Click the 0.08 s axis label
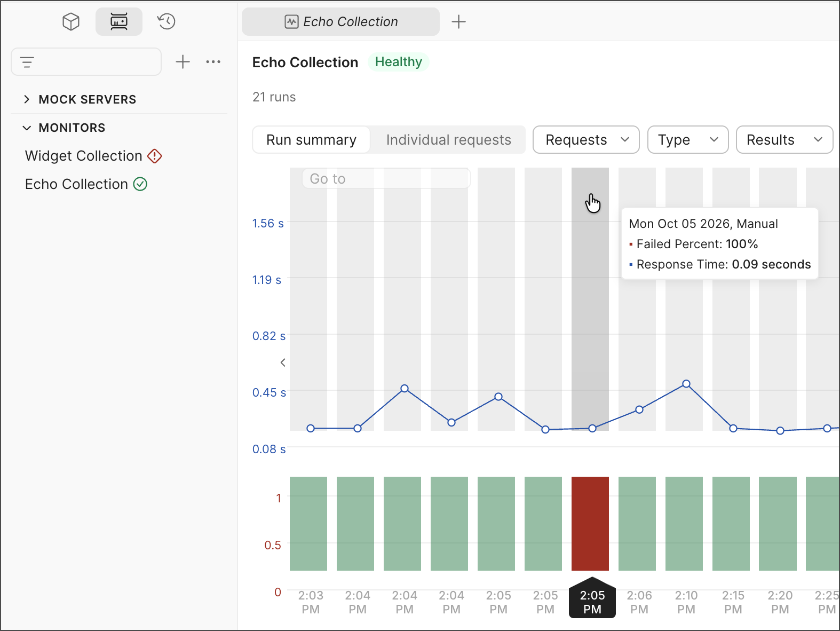 pyautogui.click(x=269, y=449)
